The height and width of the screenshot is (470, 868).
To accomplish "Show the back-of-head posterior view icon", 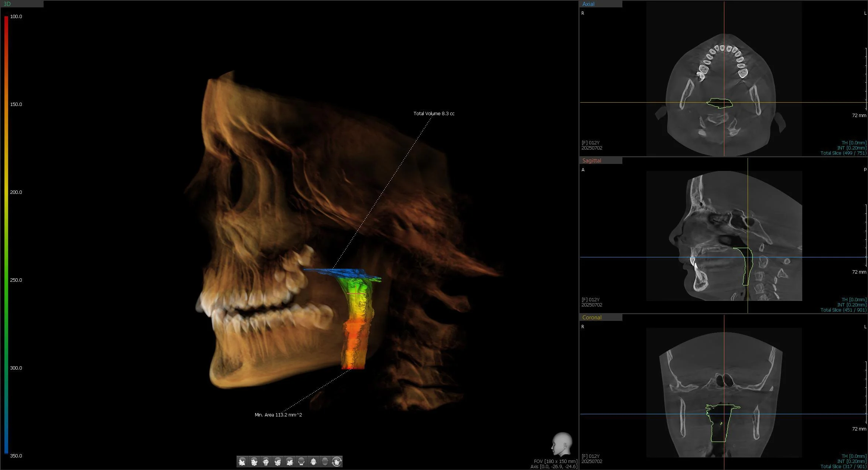I will [301, 462].
